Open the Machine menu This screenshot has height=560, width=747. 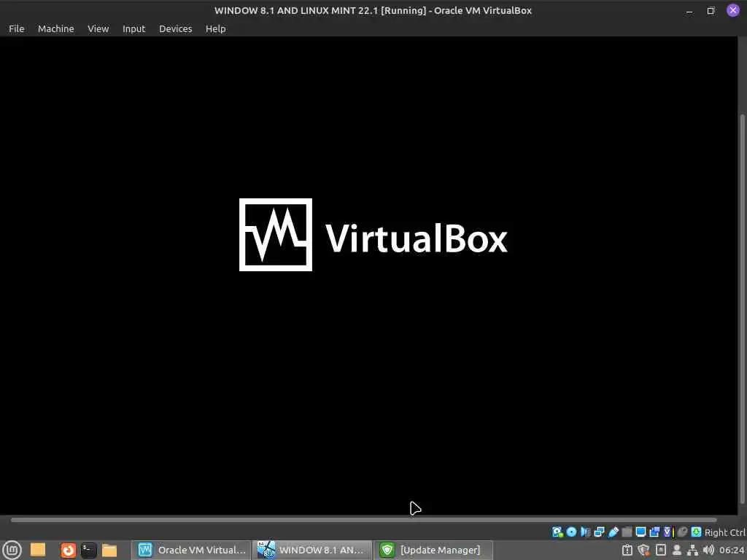[55, 28]
